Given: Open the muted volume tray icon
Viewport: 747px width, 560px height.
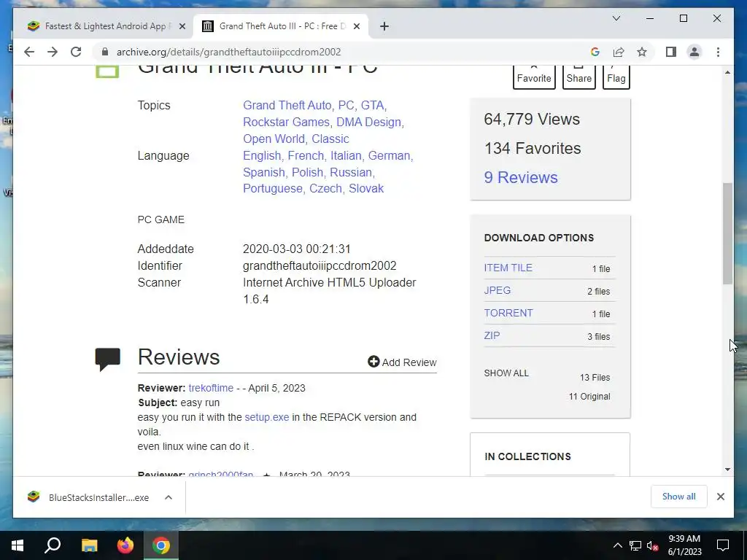Looking at the screenshot, I should (652, 545).
